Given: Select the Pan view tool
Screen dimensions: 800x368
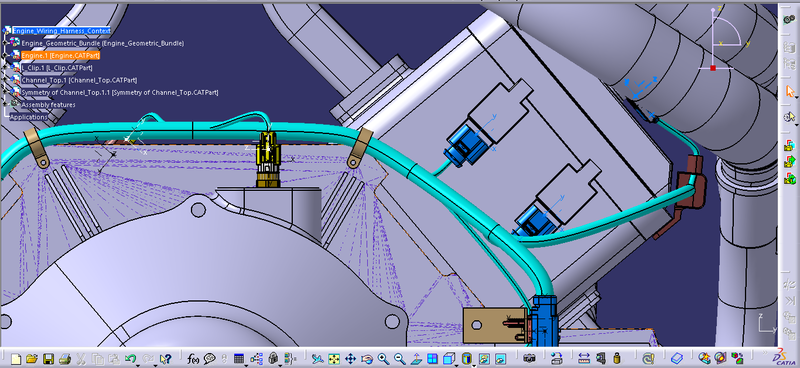Looking at the screenshot, I should point(350,359).
